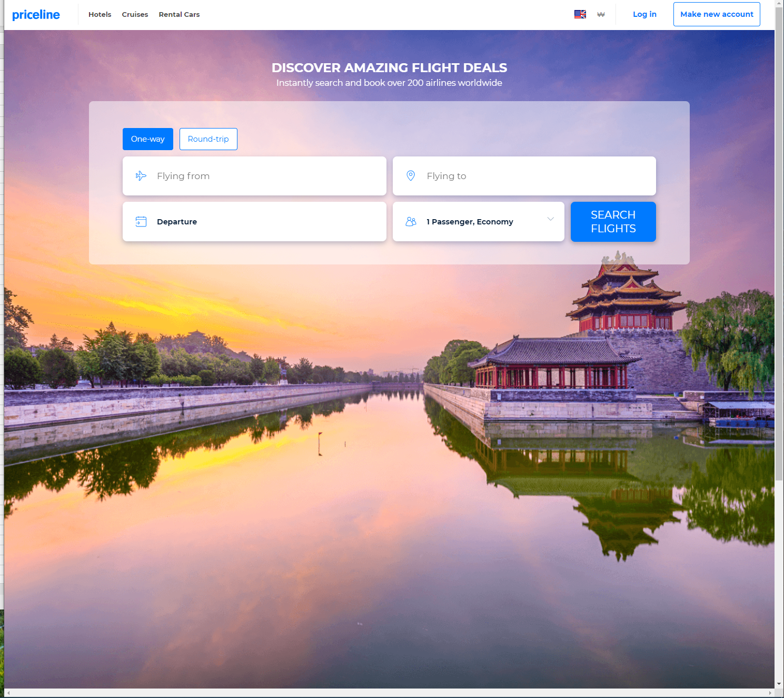The height and width of the screenshot is (698, 784).
Task: Click the scroll up arrow at top right
Action: [x=779, y=4]
